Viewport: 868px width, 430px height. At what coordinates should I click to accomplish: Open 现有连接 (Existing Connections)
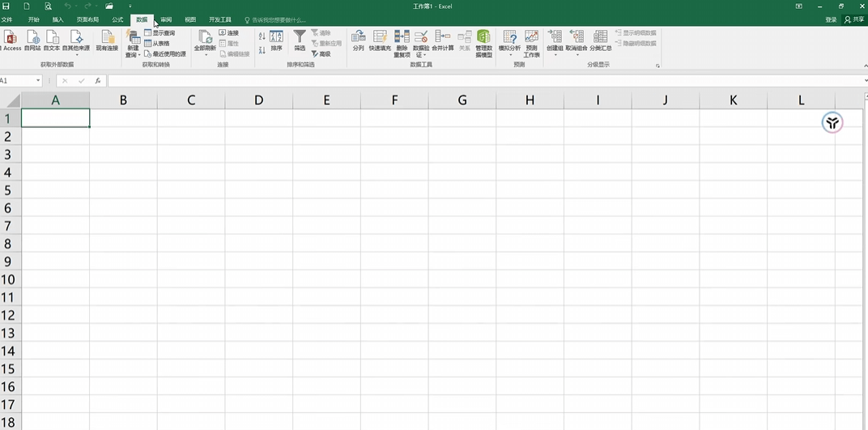point(107,38)
